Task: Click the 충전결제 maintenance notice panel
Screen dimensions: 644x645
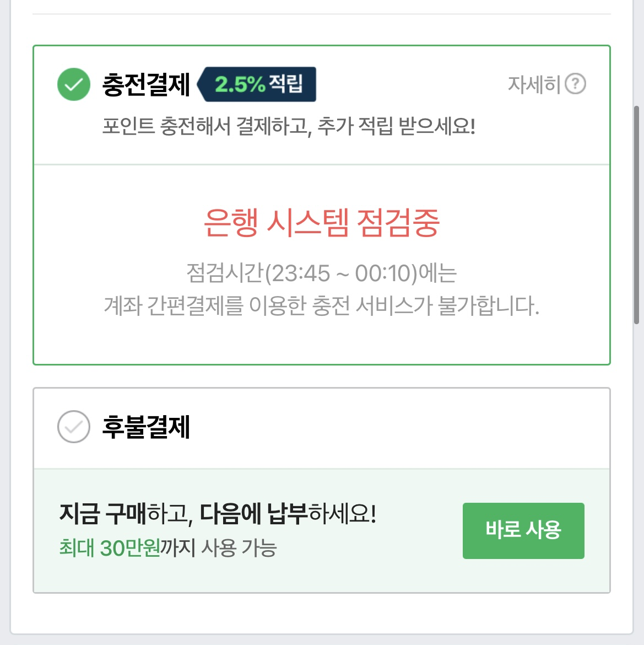Action: 322,265
